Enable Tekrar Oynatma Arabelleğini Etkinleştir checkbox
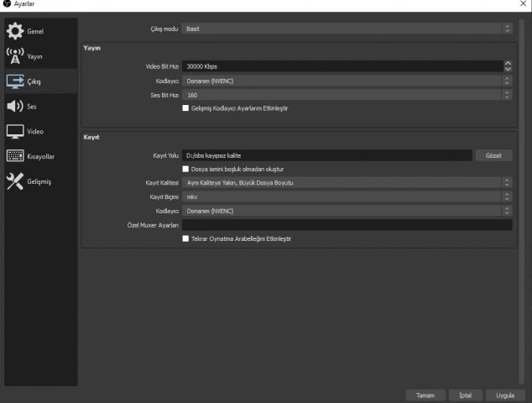The image size is (532, 403). pyautogui.click(x=185, y=238)
